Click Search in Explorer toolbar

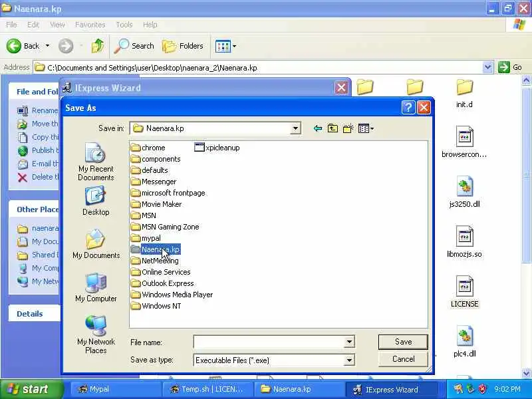pos(134,46)
